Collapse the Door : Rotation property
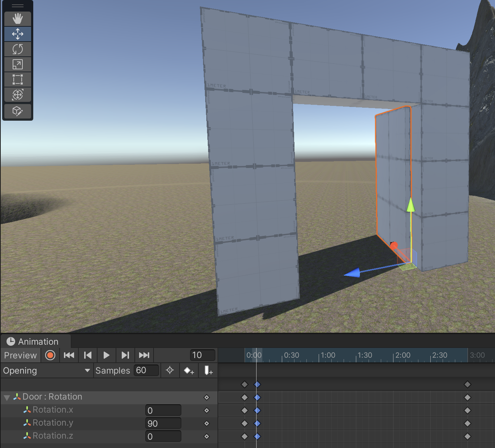495x448 pixels. coord(7,397)
